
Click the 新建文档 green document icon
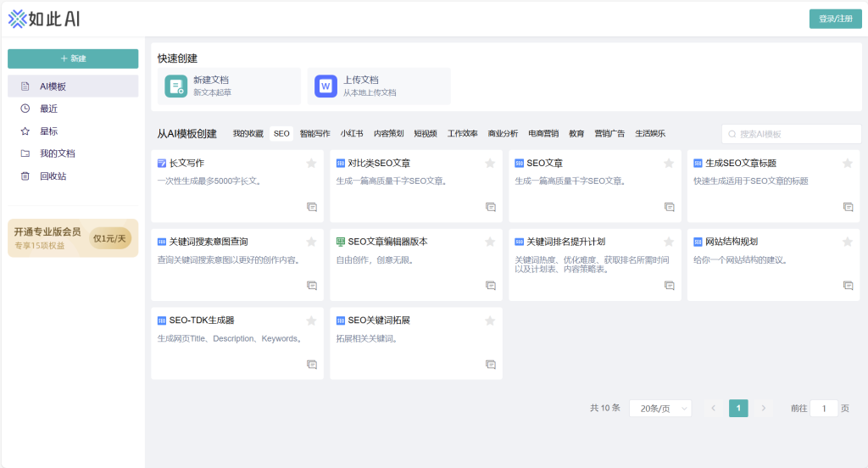click(176, 86)
